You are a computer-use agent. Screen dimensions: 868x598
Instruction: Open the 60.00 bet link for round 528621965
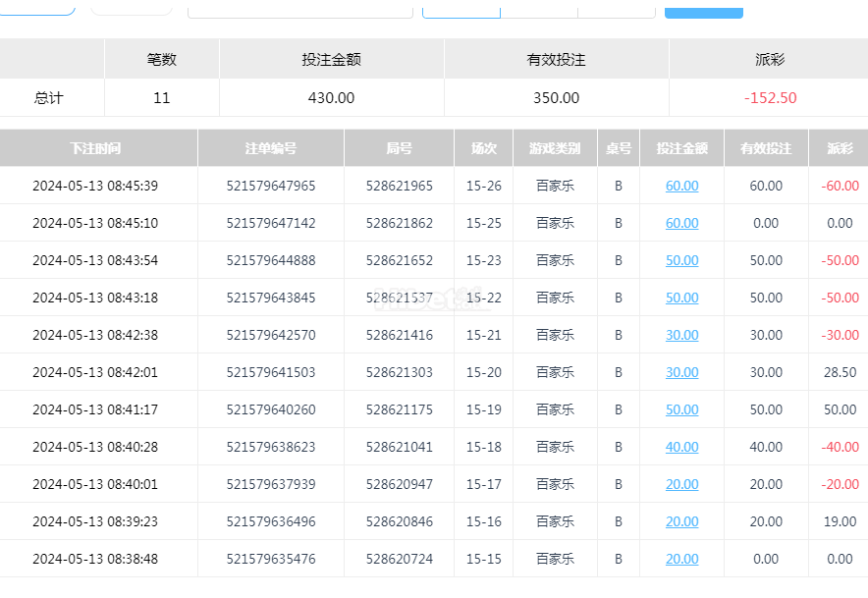tap(682, 186)
